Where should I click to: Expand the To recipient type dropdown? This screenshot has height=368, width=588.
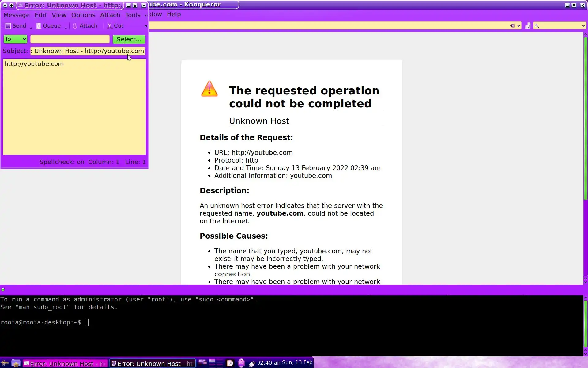click(x=15, y=39)
